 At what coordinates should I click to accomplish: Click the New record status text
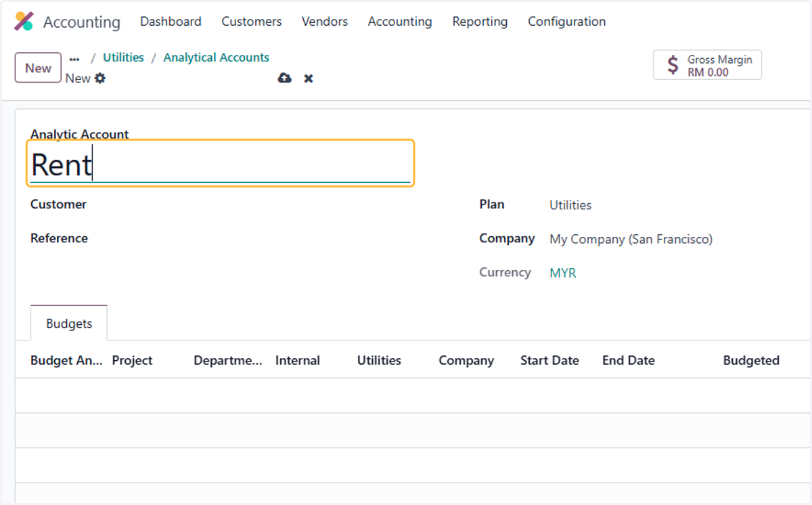click(x=78, y=79)
